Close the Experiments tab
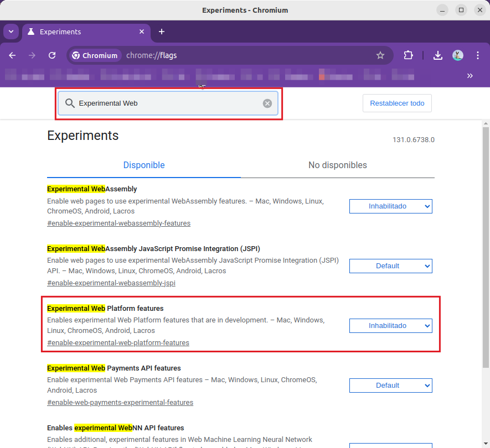 tap(142, 32)
